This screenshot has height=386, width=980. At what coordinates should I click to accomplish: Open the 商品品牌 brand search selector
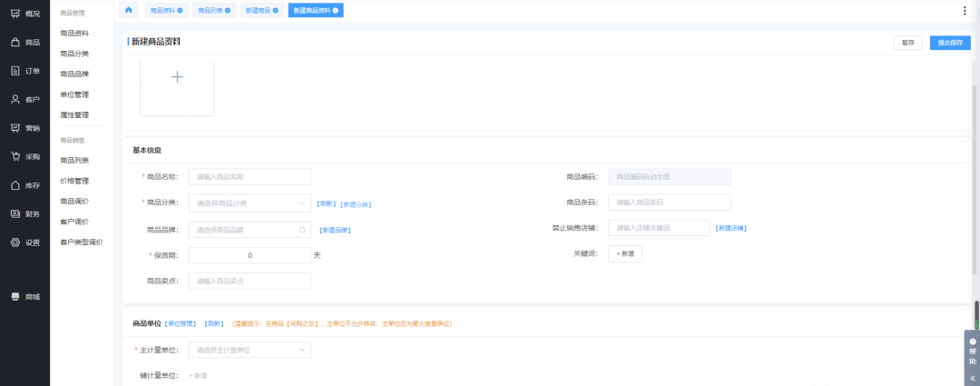(x=250, y=230)
